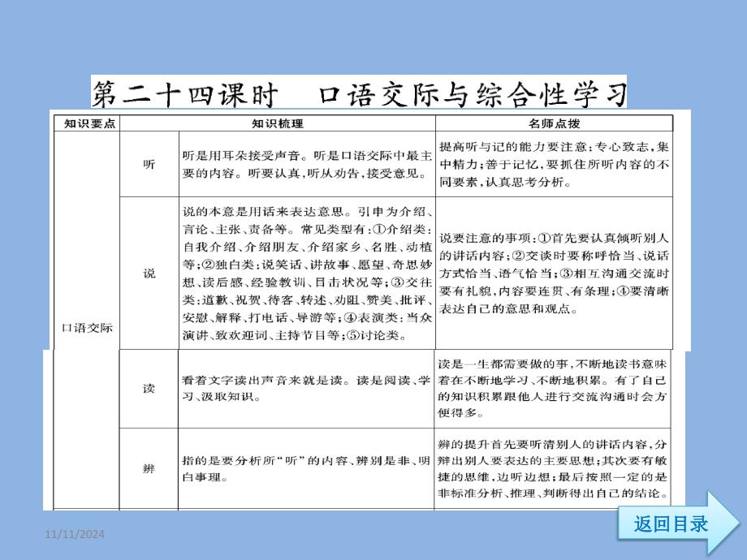This screenshot has width=747, height=560.
Task: Select text 提高听与记的能力要注意
Action: click(x=515, y=147)
